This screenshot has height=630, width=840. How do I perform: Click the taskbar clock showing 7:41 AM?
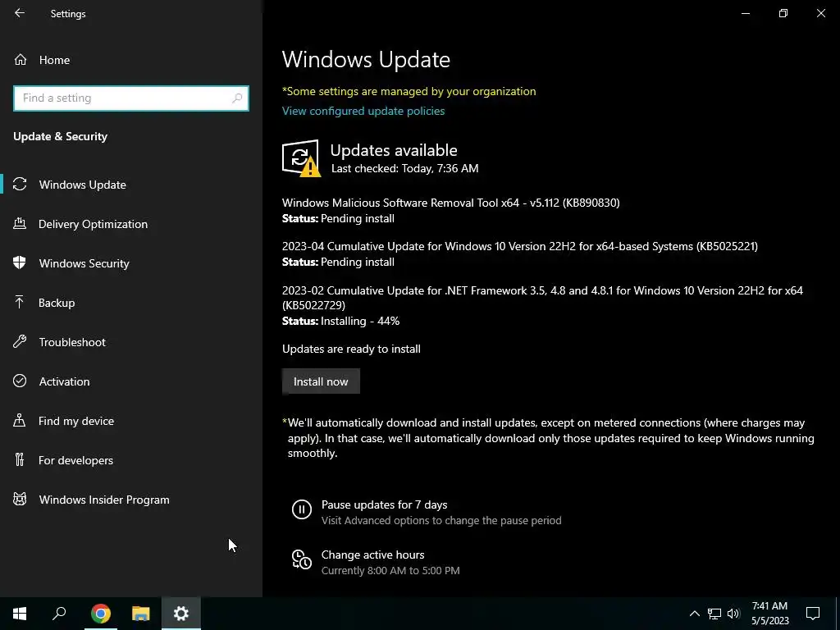coord(769,614)
